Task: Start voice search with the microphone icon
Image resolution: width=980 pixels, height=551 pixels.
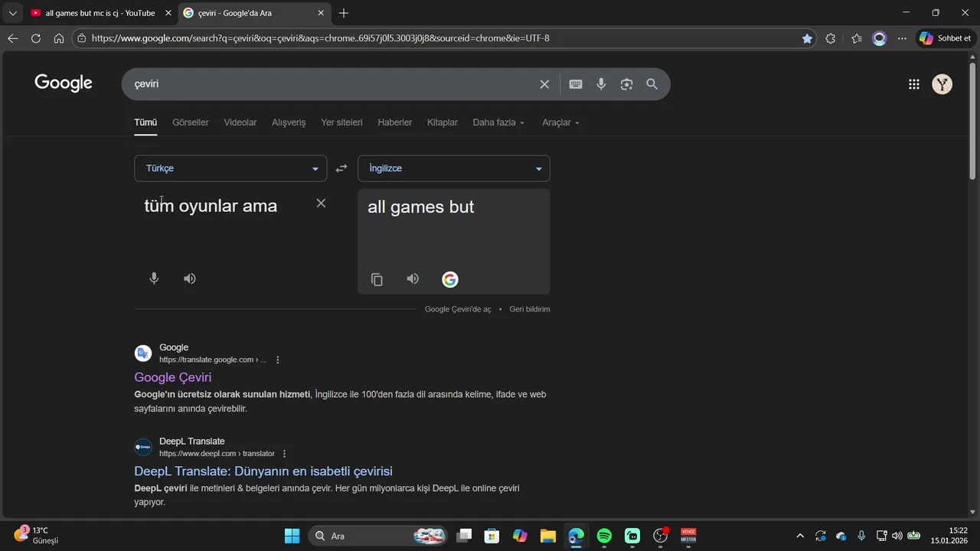Action: click(601, 84)
